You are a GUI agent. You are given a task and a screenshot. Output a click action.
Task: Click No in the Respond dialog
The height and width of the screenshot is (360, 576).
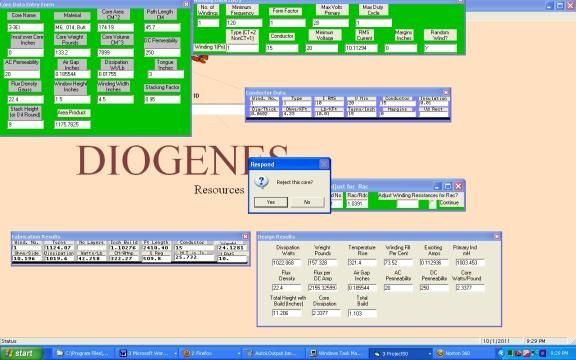pos(307,202)
